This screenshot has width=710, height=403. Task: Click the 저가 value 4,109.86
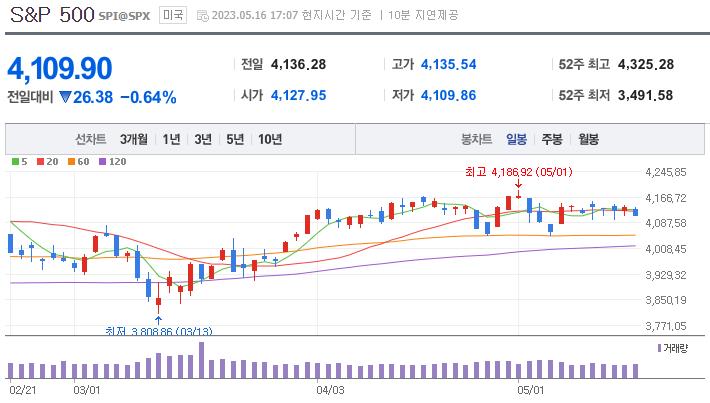pos(449,96)
